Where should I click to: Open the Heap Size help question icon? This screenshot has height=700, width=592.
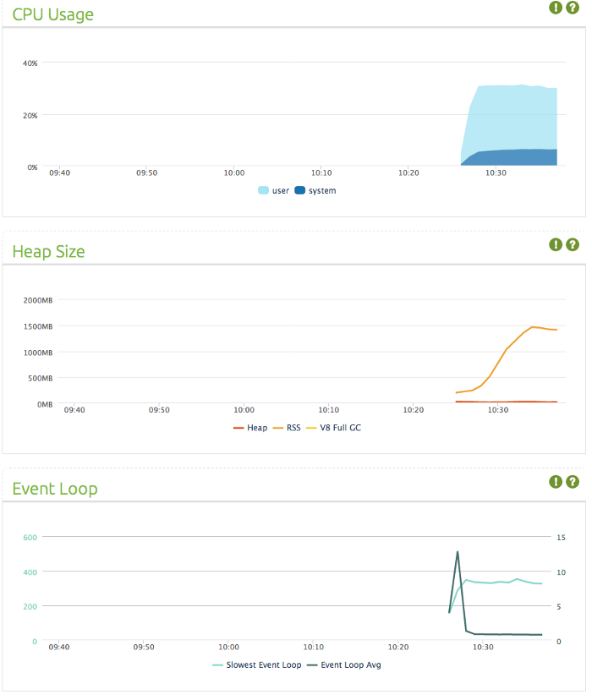(573, 244)
